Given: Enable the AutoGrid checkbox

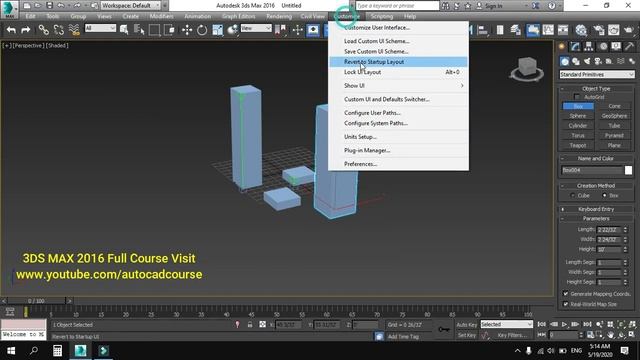Looking at the screenshot, I should pyautogui.click(x=576, y=97).
